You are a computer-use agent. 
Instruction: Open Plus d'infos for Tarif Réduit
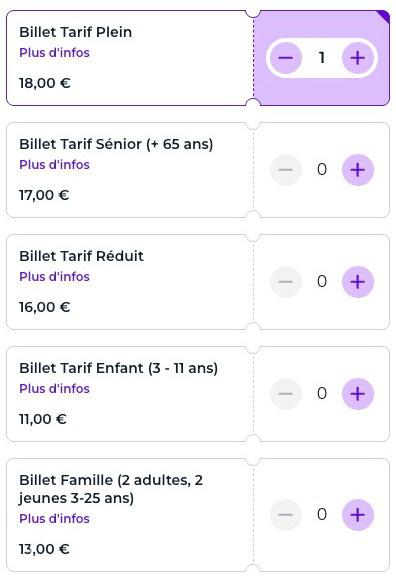tap(54, 277)
